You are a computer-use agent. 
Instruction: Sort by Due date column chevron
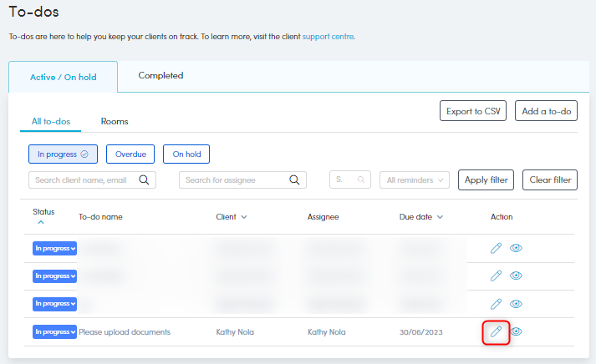click(440, 217)
